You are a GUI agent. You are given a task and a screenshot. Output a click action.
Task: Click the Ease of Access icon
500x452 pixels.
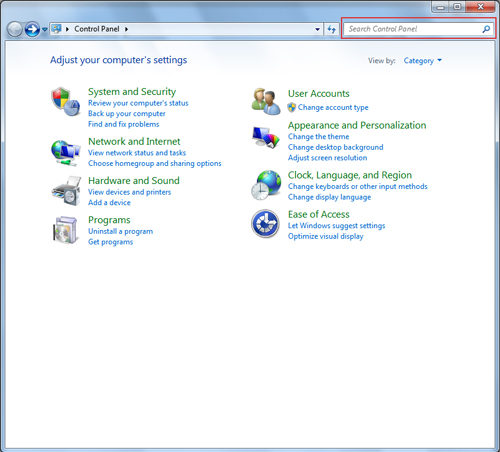coord(265,224)
